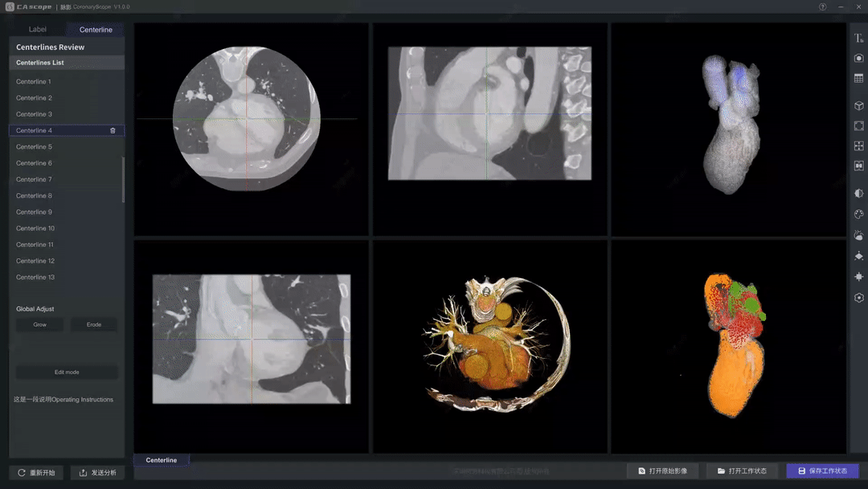Click the gray 3D heart mesh view

(x=731, y=125)
